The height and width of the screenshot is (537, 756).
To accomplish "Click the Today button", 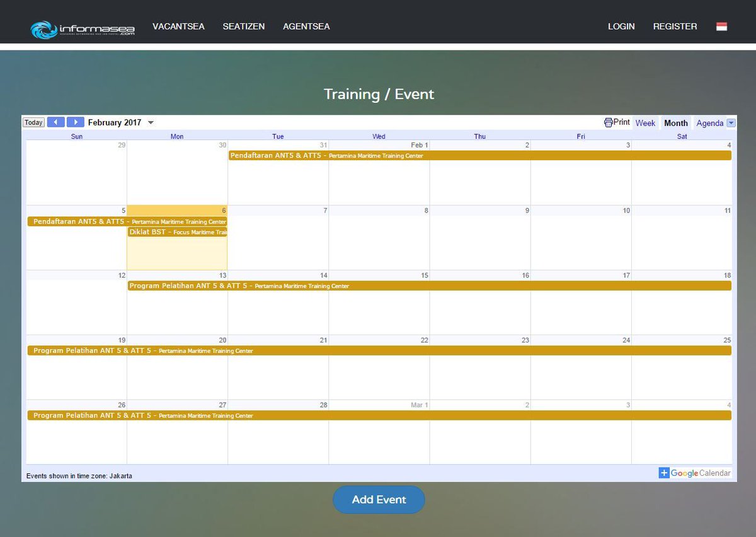I will point(33,122).
